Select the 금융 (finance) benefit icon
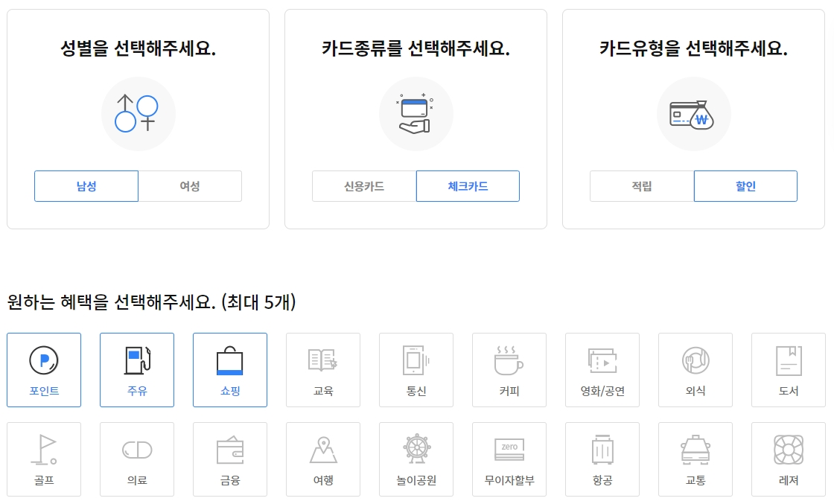Viewport: 834px width, 504px height. (x=230, y=459)
